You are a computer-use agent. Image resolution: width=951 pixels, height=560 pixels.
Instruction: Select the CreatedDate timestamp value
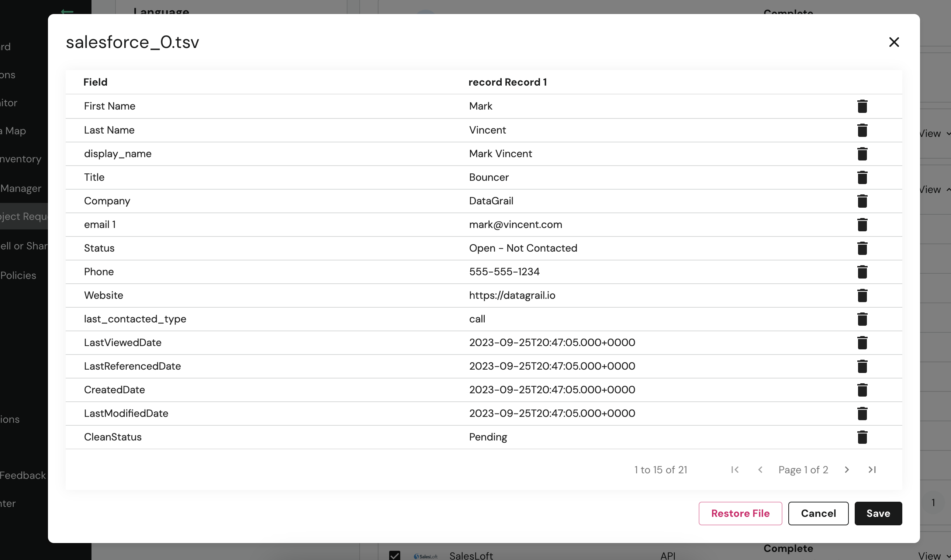click(x=552, y=390)
